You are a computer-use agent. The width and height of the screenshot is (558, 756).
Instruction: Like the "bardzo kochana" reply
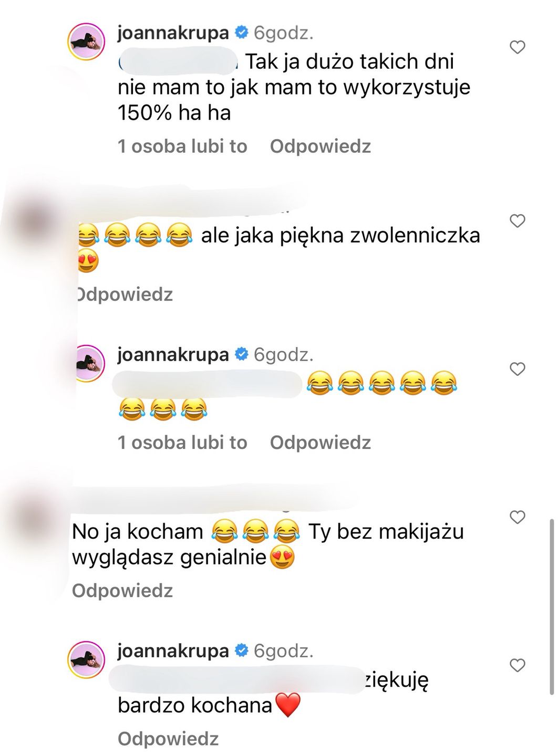(x=518, y=665)
